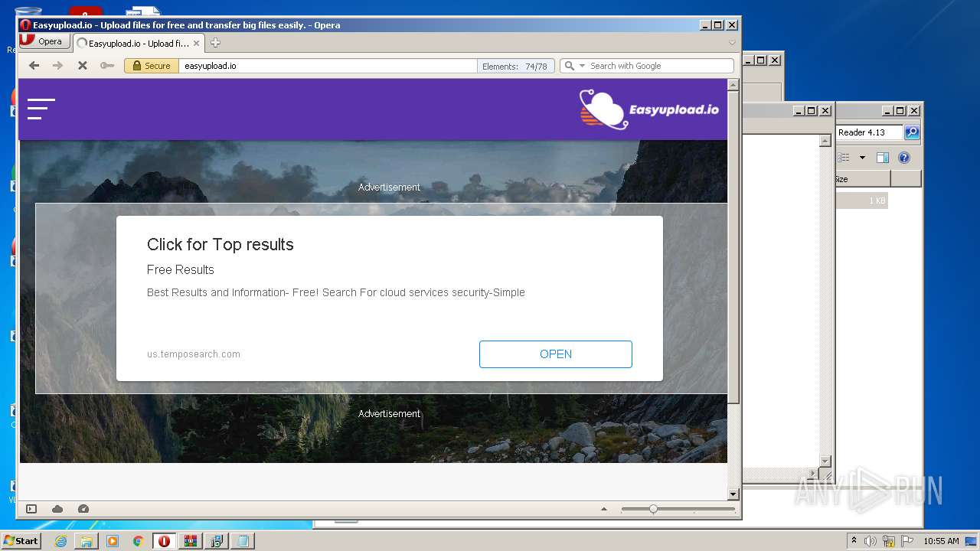
Task: Open the closed tabs dropdown arrow
Action: (x=732, y=43)
